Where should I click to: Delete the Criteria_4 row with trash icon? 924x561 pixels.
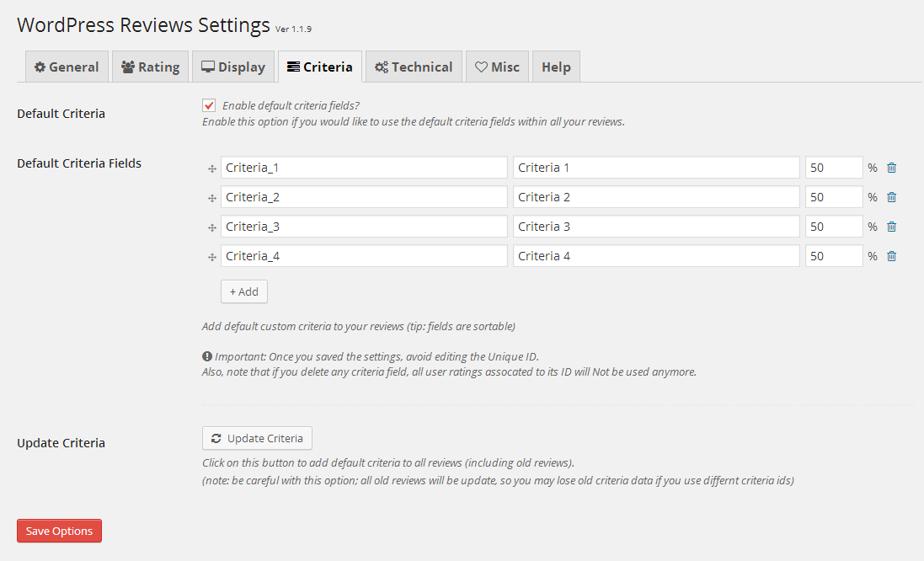point(892,256)
